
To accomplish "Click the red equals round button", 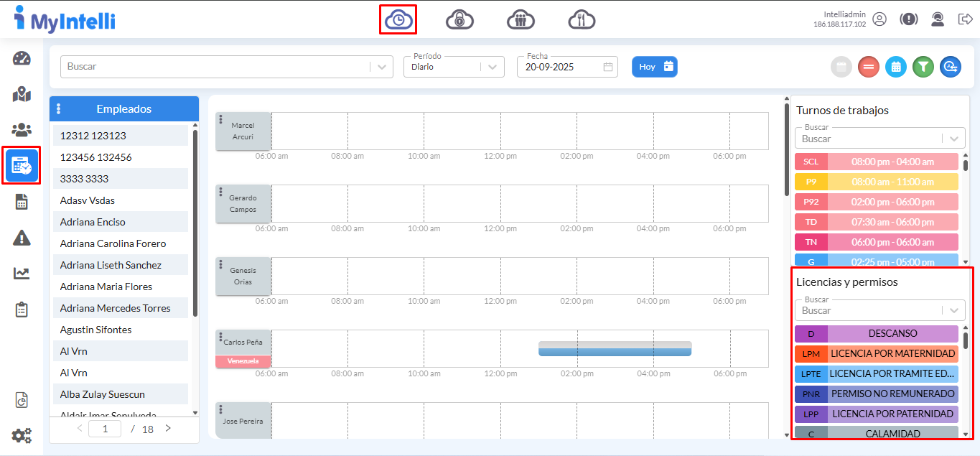I will click(x=869, y=67).
